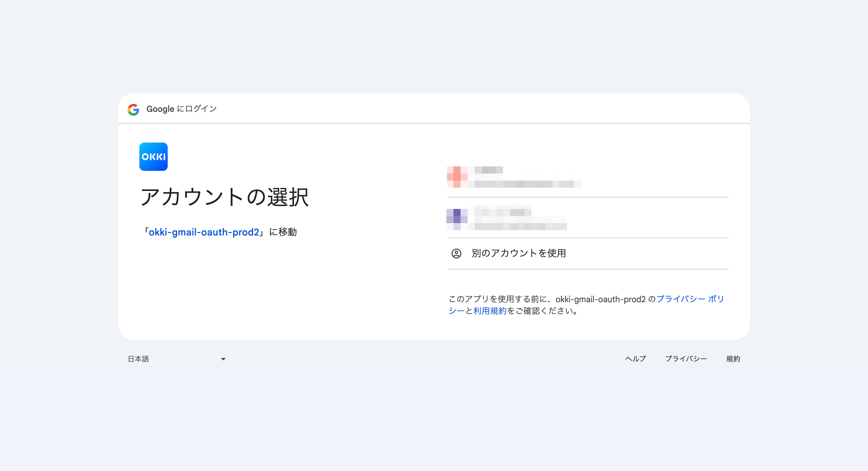Open the ヘルプ footer link
This screenshot has height=471, width=868.
click(x=635, y=359)
